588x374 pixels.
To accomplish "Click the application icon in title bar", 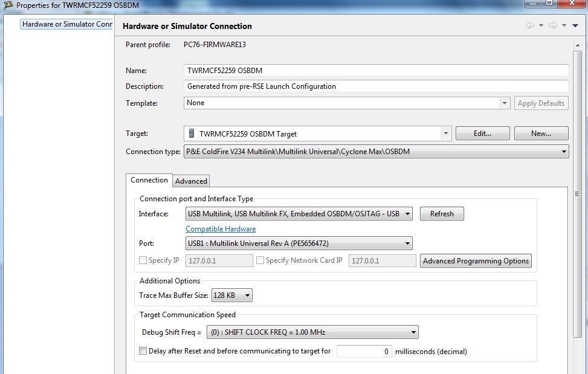I will pyautogui.click(x=7, y=5).
